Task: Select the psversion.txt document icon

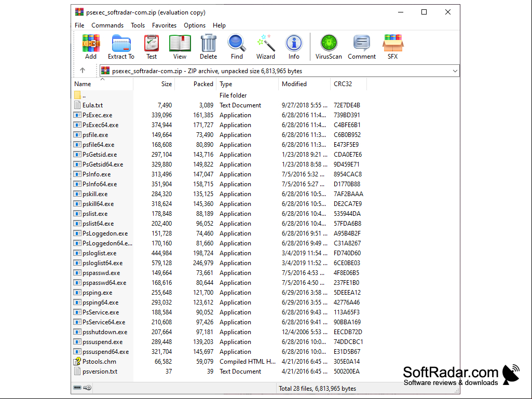Action: click(x=77, y=371)
